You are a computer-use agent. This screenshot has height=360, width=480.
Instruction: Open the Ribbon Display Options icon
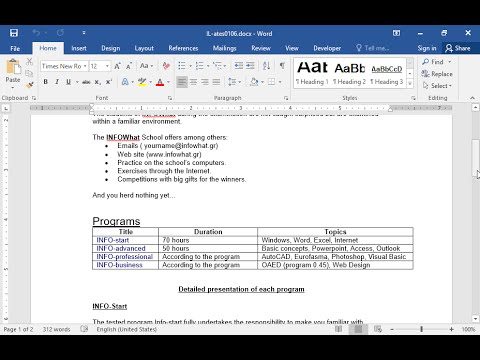(x=396, y=33)
